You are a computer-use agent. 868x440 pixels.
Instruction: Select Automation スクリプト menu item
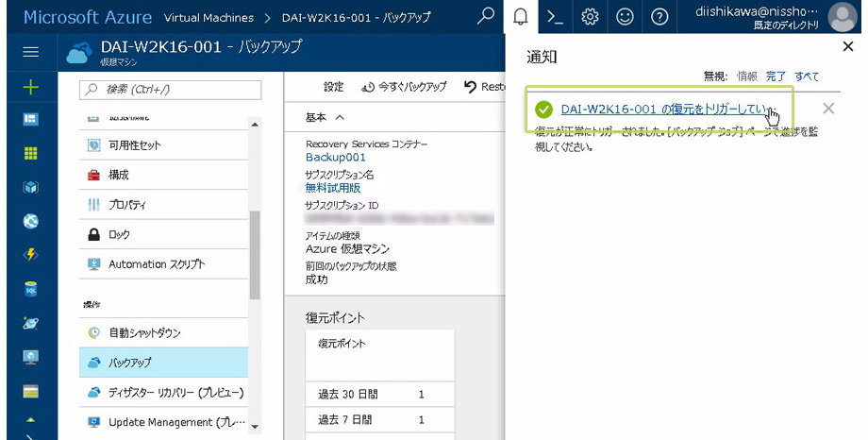tap(164, 264)
